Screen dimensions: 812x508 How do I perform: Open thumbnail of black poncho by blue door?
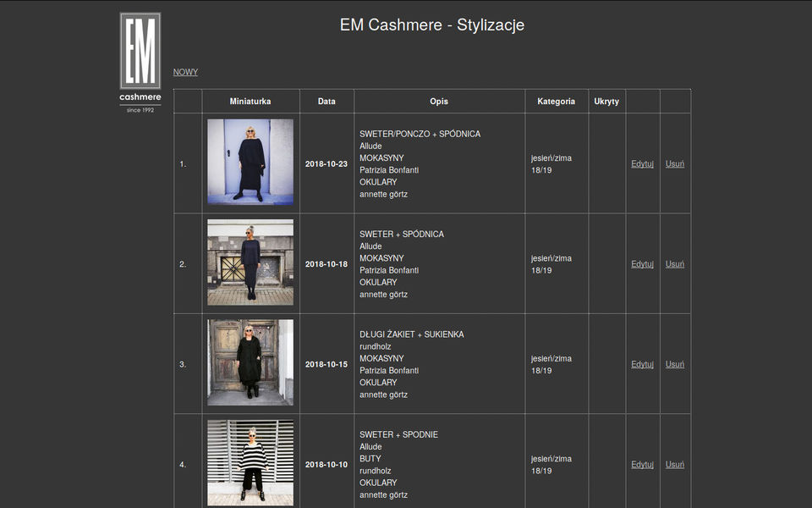[250, 162]
